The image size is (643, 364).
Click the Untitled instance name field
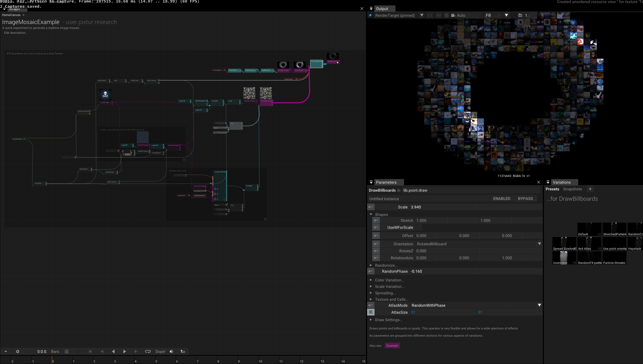(x=428, y=199)
